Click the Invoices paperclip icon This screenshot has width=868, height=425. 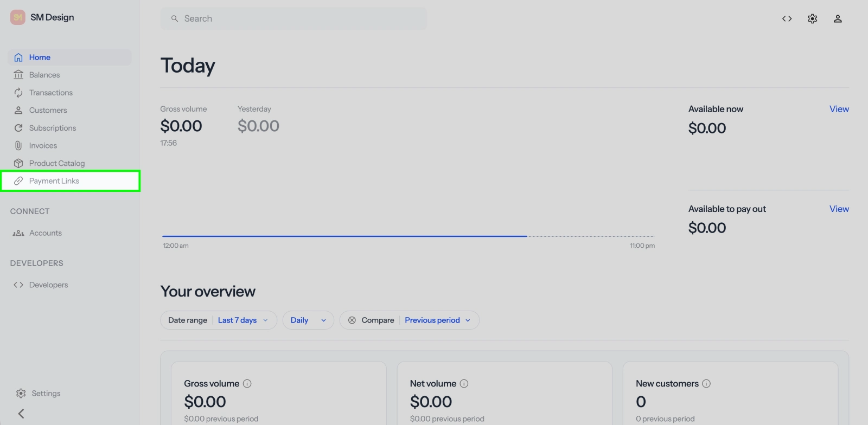[x=18, y=145]
